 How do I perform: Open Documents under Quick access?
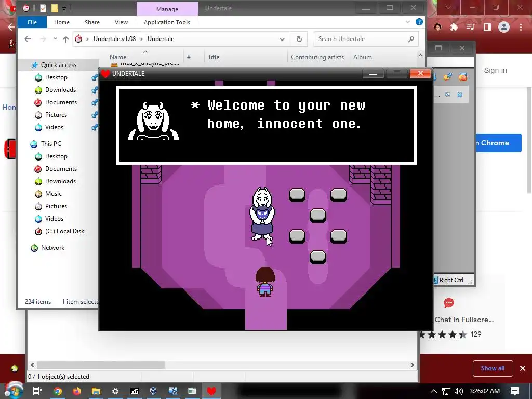61,102
